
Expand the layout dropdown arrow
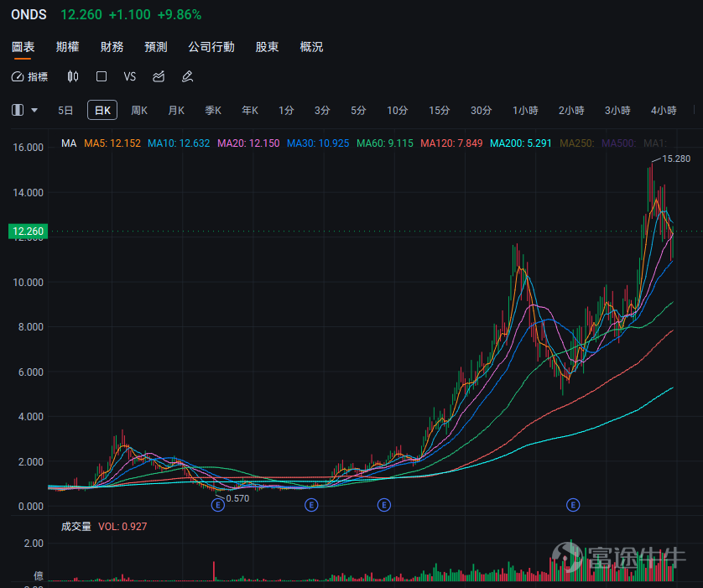pos(34,110)
